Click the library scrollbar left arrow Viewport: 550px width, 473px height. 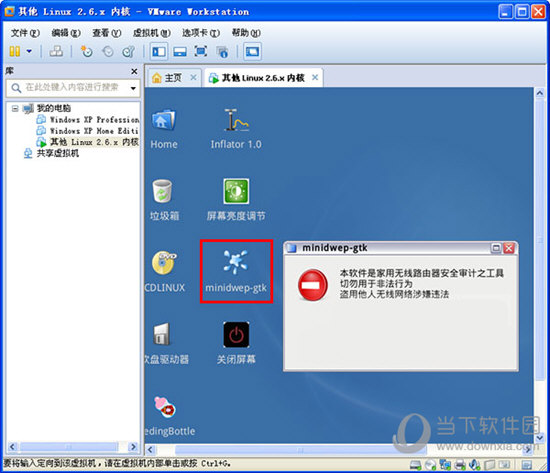pyautogui.click(x=12, y=447)
